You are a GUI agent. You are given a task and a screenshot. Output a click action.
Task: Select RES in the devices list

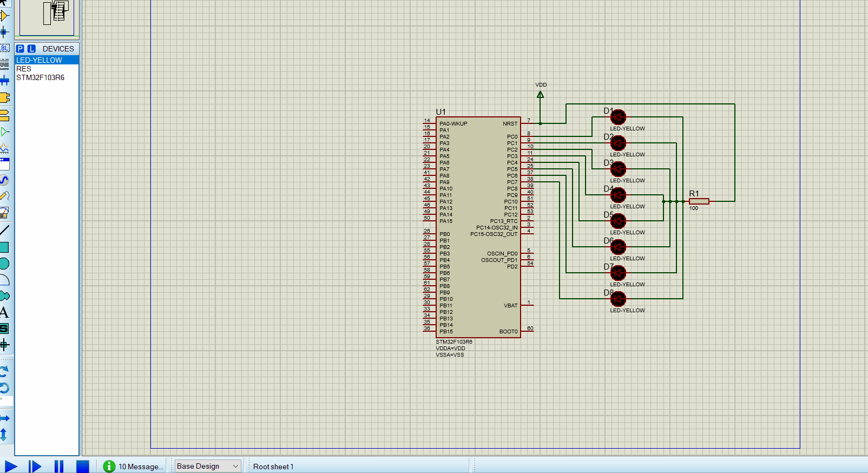[47, 69]
